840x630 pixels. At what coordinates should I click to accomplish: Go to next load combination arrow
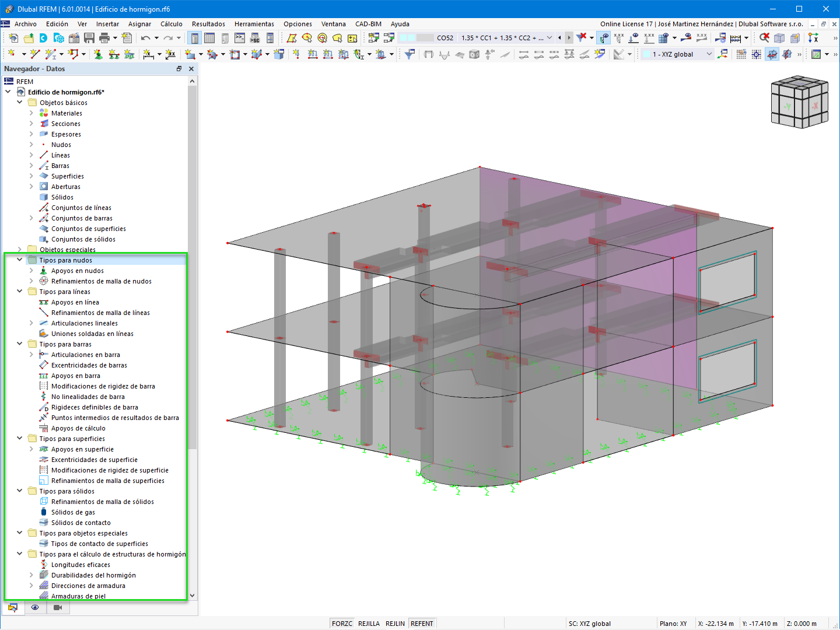(569, 38)
